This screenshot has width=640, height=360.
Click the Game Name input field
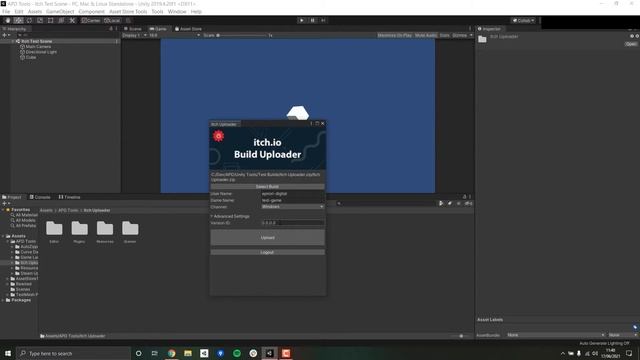(293, 200)
